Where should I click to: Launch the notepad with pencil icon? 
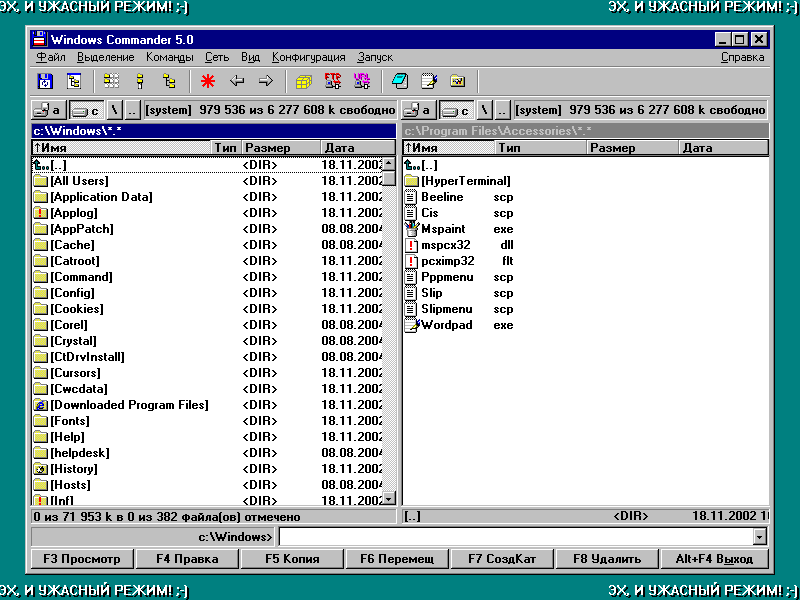(429, 81)
